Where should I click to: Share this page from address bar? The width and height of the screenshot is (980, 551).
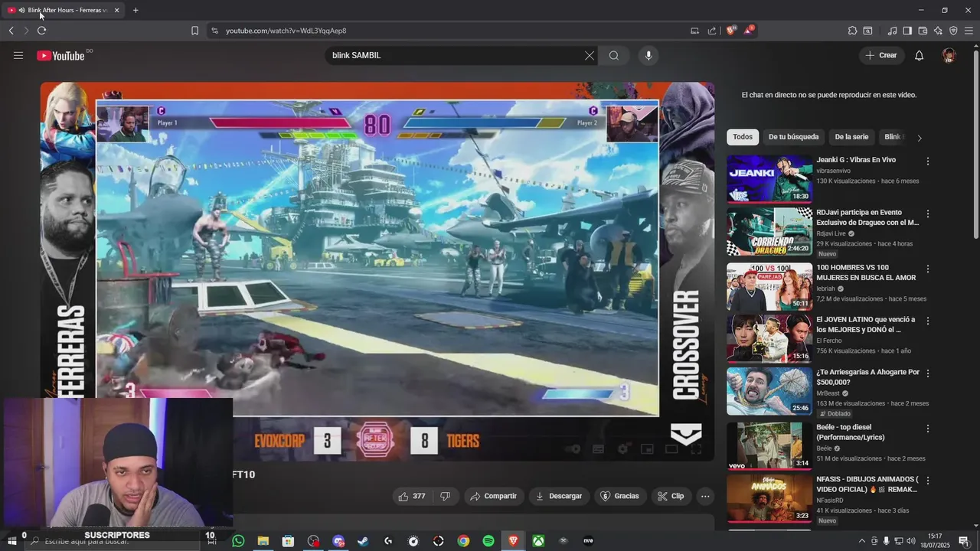point(712,31)
